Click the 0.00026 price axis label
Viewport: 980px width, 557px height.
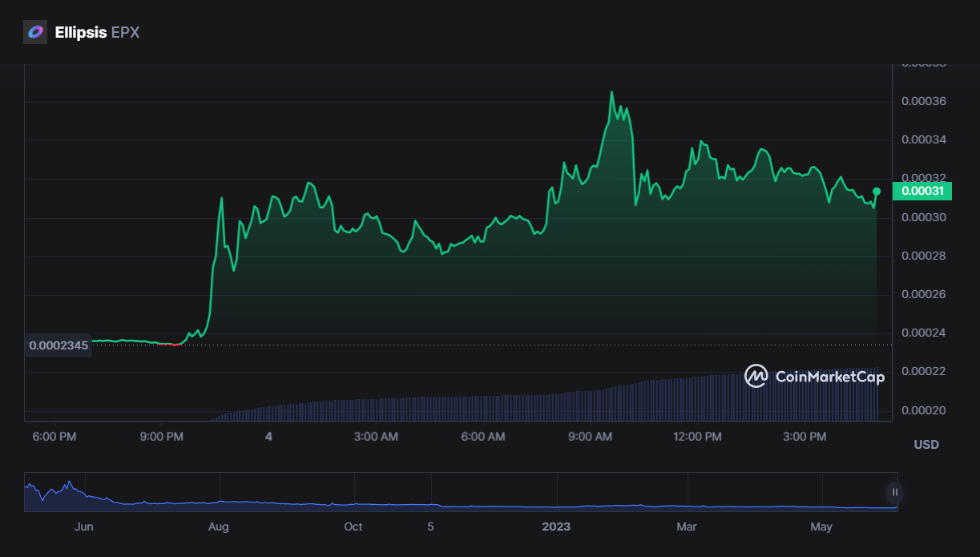[x=924, y=294]
